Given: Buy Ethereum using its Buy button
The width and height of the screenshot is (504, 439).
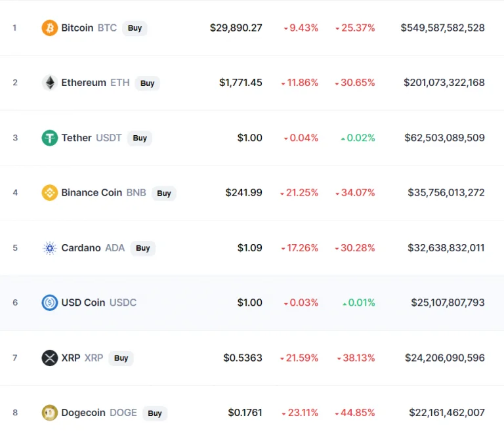Looking at the screenshot, I should point(147,83).
